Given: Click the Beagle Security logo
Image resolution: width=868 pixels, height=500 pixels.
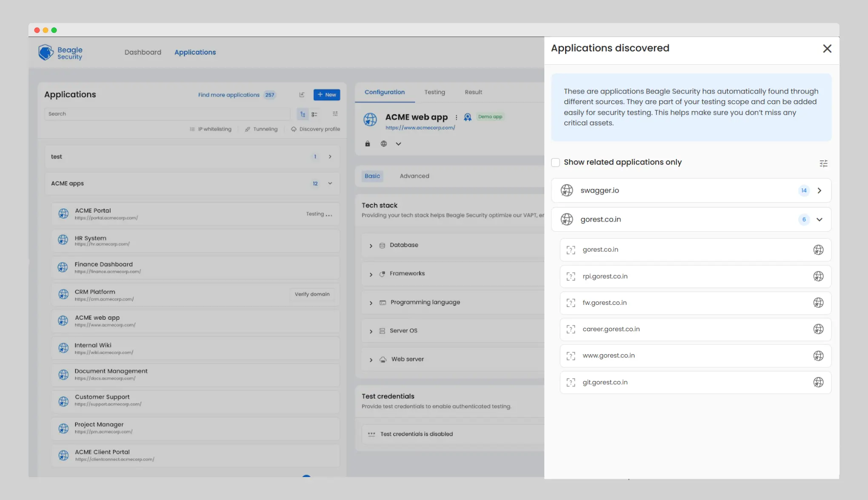Looking at the screenshot, I should (60, 53).
